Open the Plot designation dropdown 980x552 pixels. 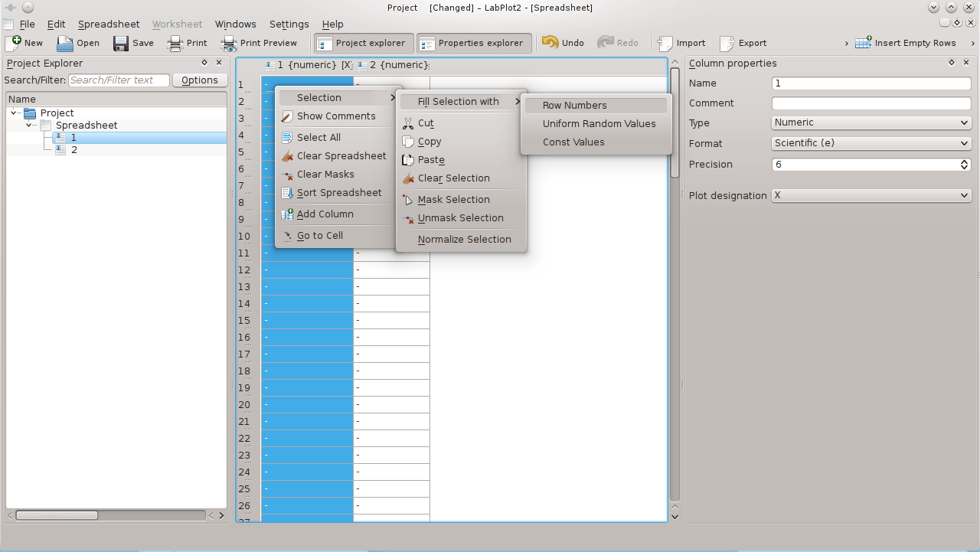tap(871, 195)
